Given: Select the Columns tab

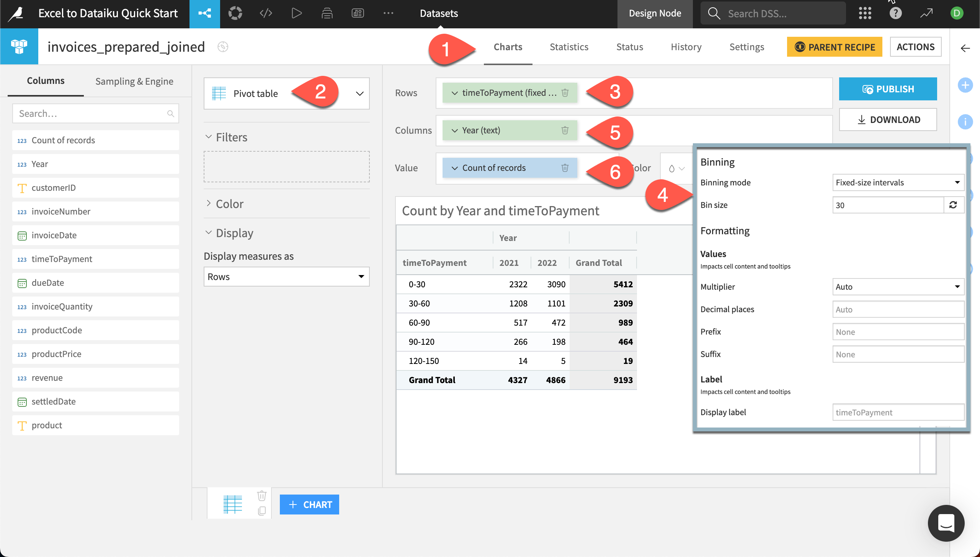Looking at the screenshot, I should [46, 80].
